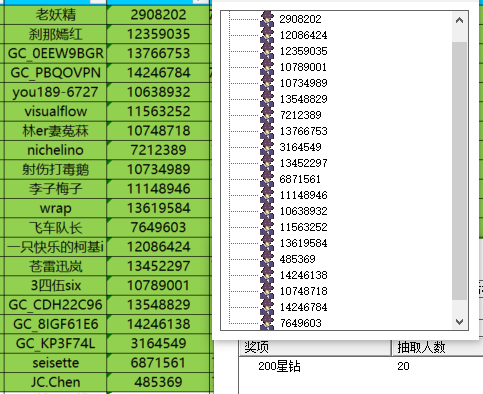Click spreadsheet cell 老妖精
The width and height of the screenshot is (483, 394).
click(55, 14)
